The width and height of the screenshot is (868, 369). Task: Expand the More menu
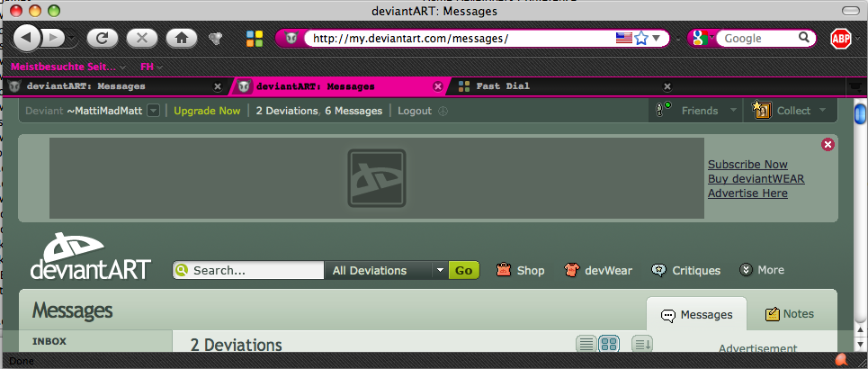762,270
